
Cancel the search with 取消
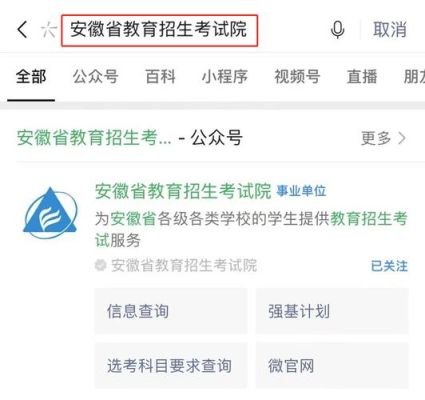(x=390, y=29)
